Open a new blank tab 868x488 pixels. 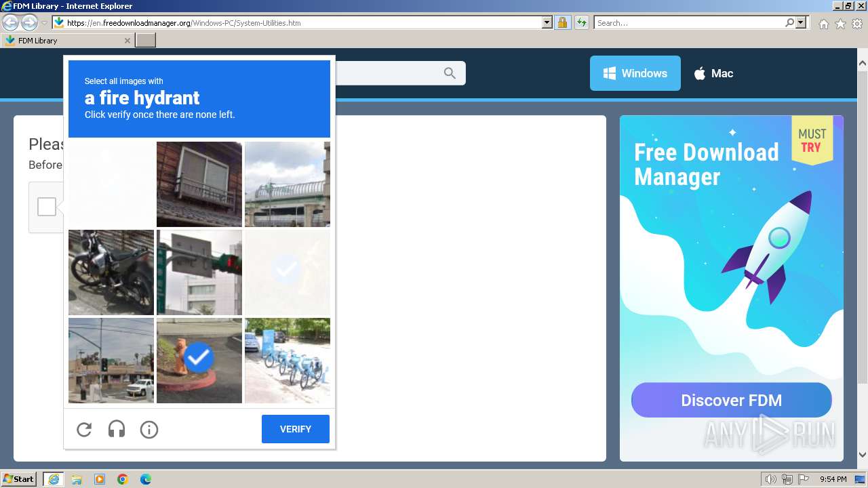tap(146, 41)
